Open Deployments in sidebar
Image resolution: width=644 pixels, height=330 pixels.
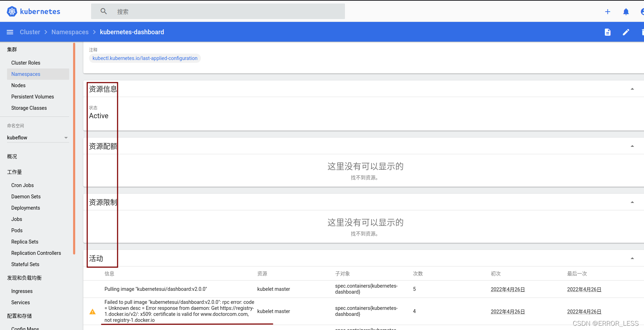tap(25, 208)
